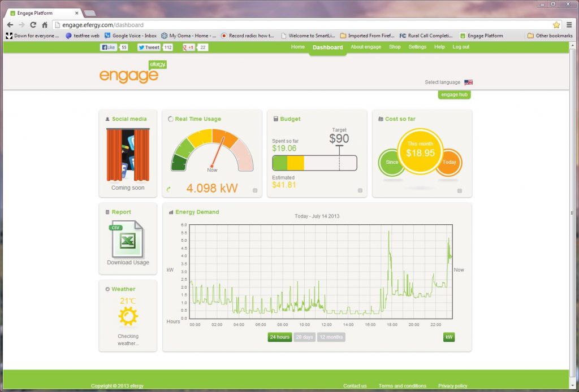Click the $19.06 spent so far value
The image size is (579, 392).
(284, 148)
